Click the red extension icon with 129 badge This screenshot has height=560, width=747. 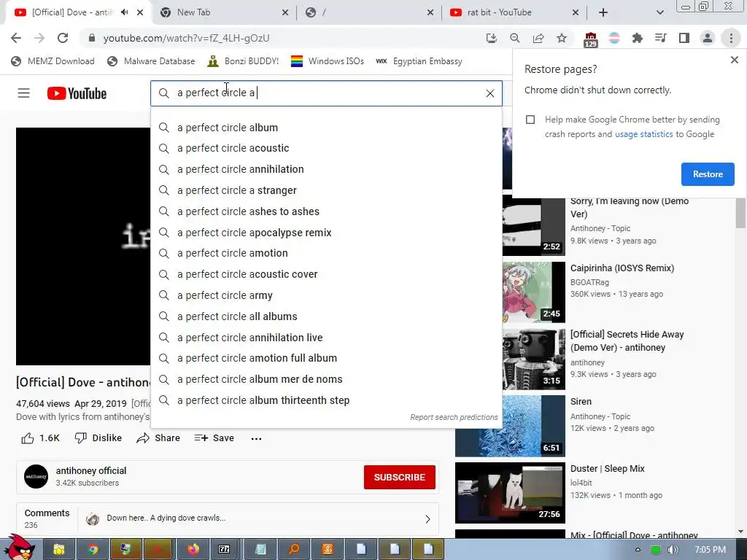click(x=591, y=39)
